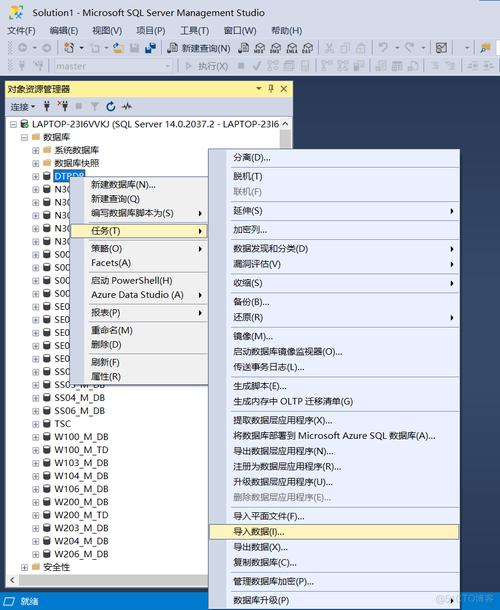Click the DAX query icon
The image size is (500, 610).
coord(307,48)
